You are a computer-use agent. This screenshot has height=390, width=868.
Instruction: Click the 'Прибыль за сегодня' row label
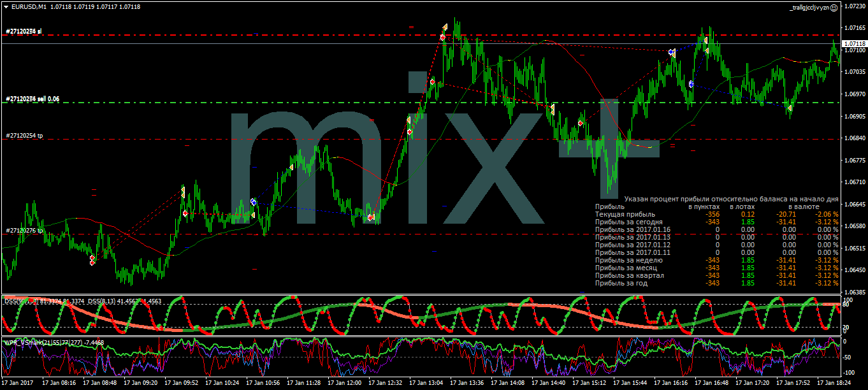(x=628, y=222)
